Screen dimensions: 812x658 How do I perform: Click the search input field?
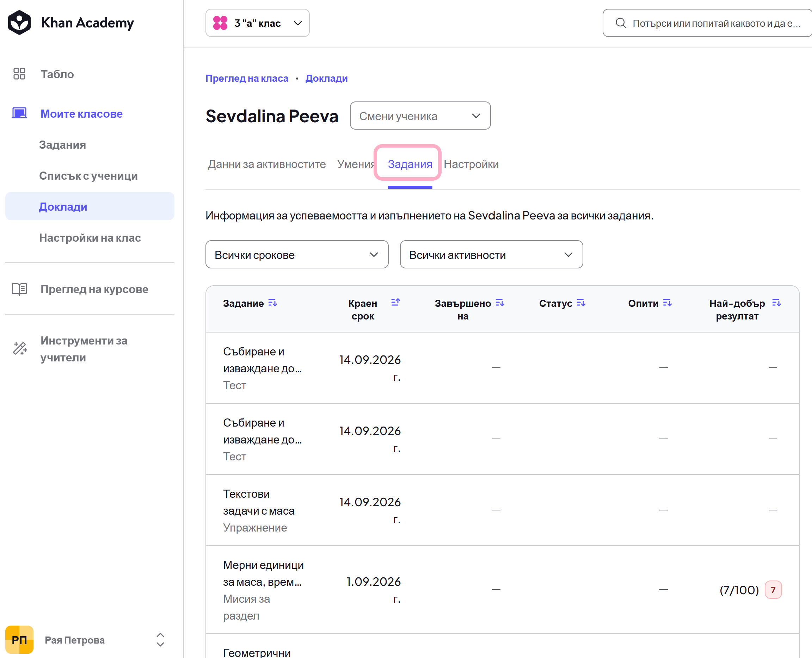tap(707, 23)
